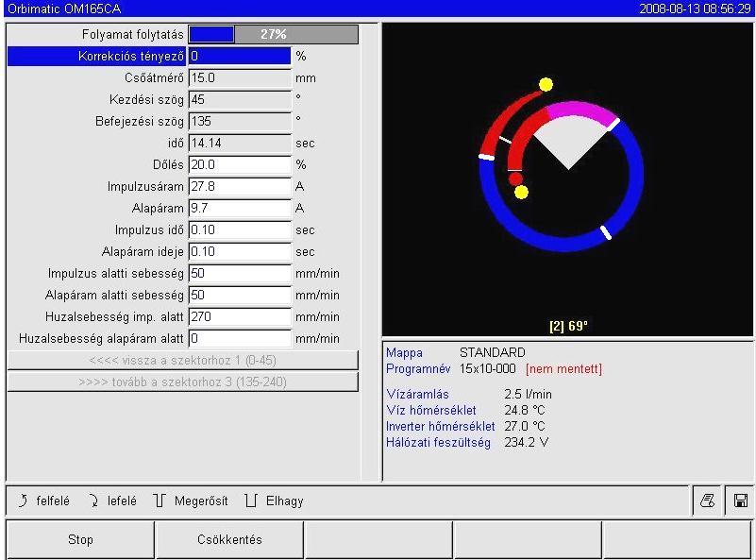Select the idő 14.14 field

point(240,143)
